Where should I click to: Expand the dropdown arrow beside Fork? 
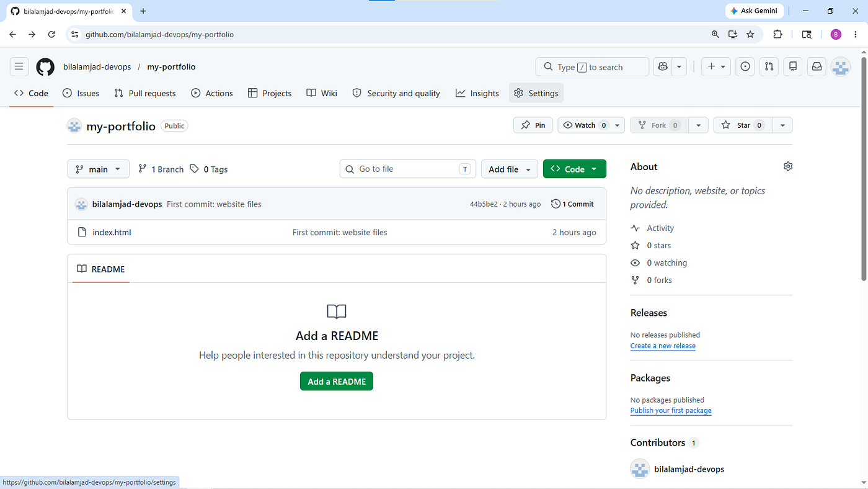698,125
